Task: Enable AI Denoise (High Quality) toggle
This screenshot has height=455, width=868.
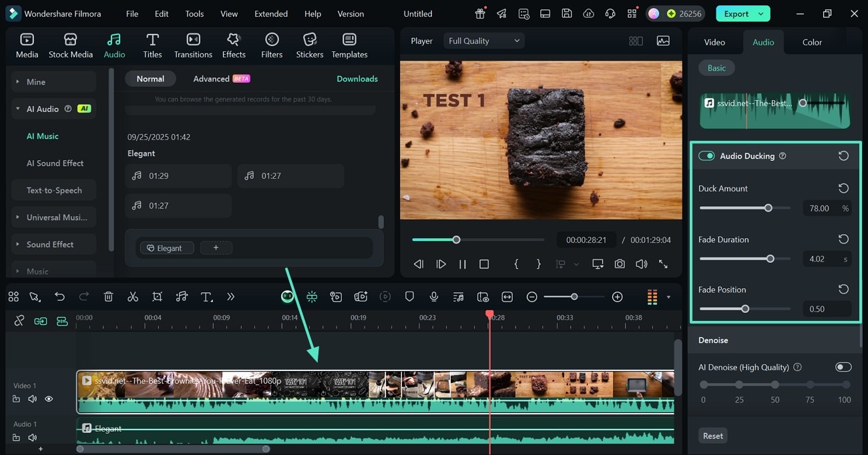Action: tap(843, 367)
